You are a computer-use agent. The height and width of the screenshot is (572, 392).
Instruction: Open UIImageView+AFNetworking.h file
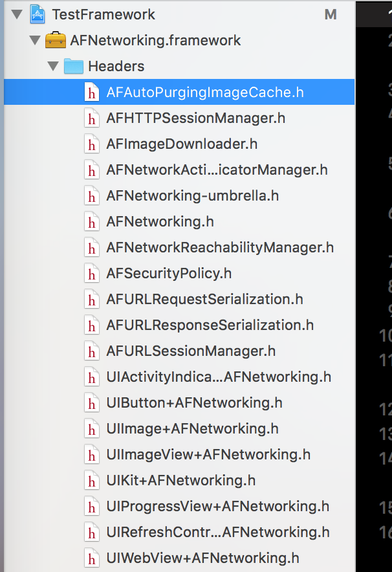[x=179, y=454]
